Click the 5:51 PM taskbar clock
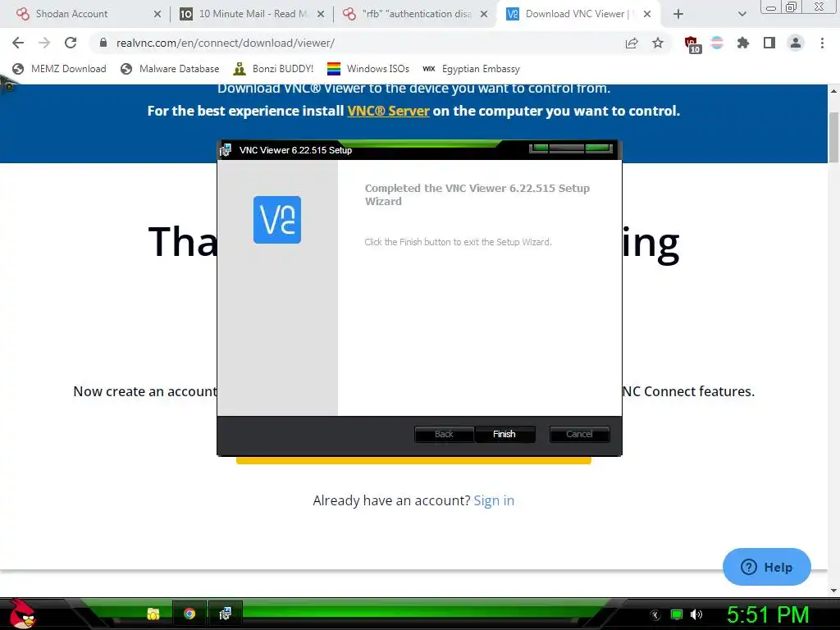 tap(768, 615)
